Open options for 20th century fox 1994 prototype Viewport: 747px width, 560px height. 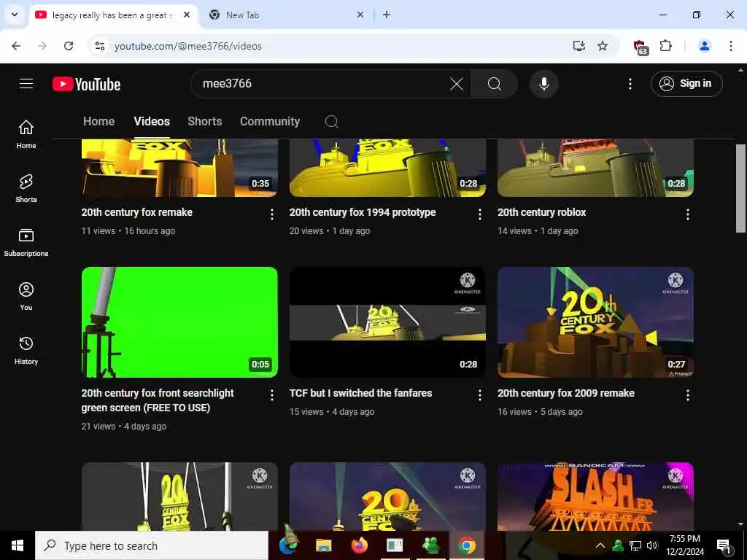tap(480, 214)
